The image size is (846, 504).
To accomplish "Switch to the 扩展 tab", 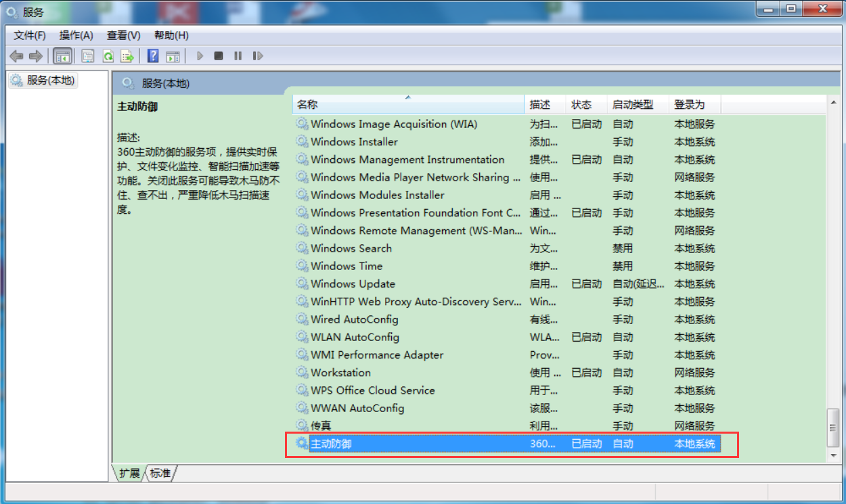I will pos(129,473).
